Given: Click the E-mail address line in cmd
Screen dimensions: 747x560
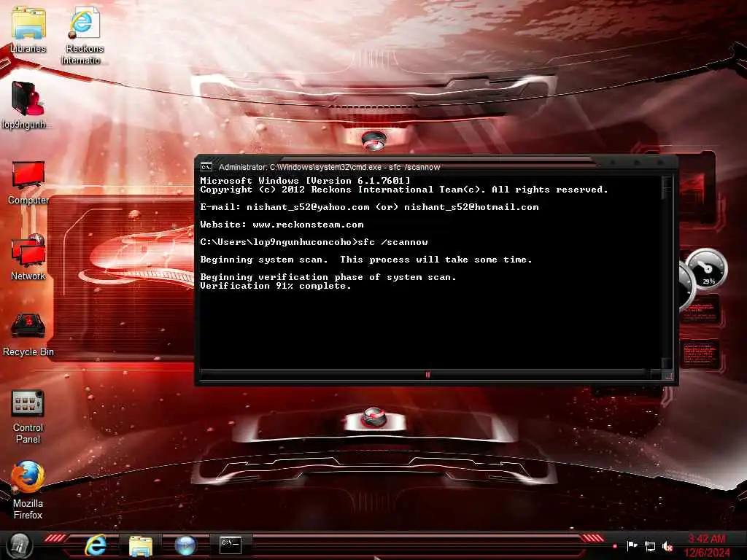Looking at the screenshot, I should click(369, 206).
